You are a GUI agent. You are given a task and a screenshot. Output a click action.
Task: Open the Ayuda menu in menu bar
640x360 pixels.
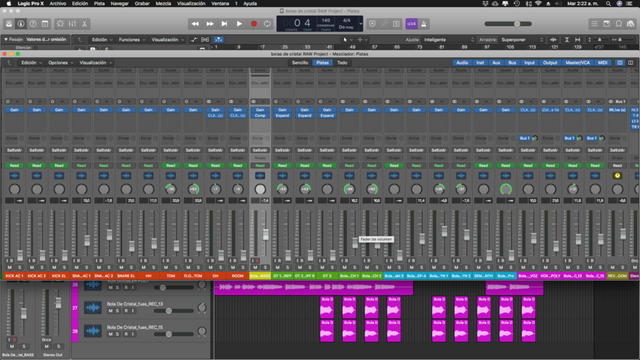coord(250,3)
